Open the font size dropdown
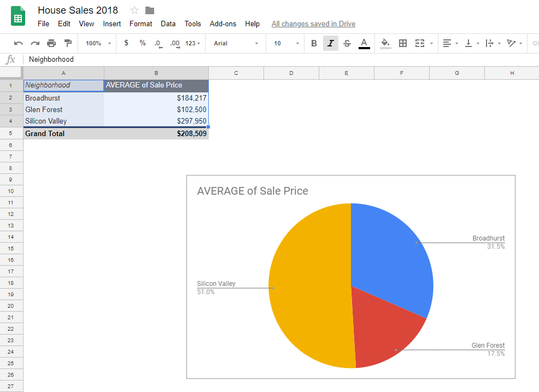 286,43
